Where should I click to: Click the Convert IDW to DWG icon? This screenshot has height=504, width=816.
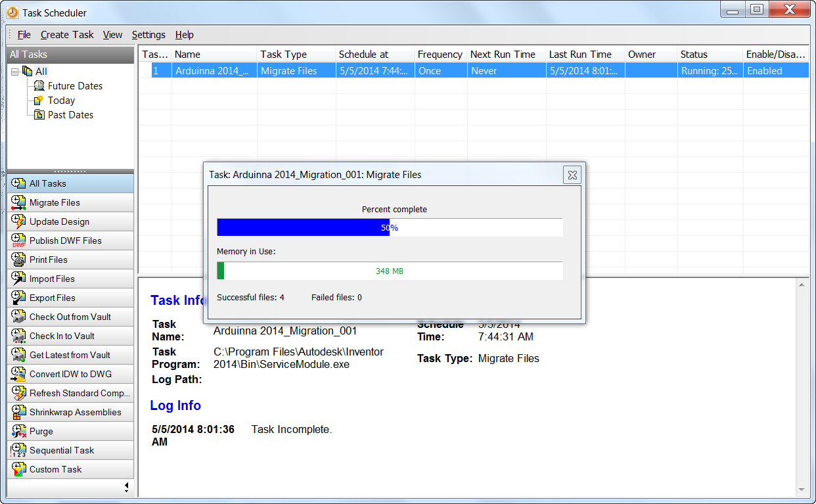(18, 374)
